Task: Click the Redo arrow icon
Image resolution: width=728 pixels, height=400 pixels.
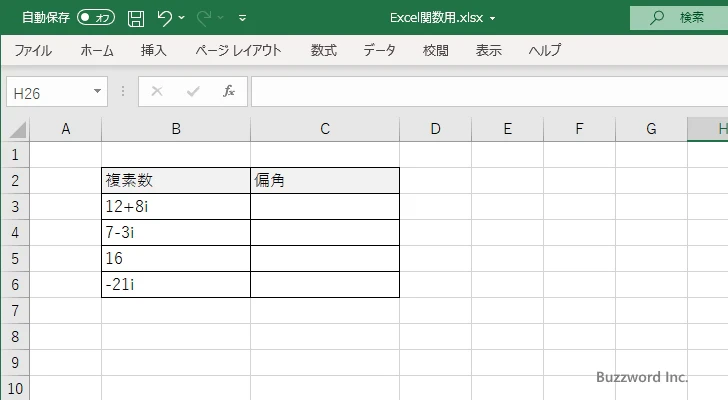Action: (203, 18)
